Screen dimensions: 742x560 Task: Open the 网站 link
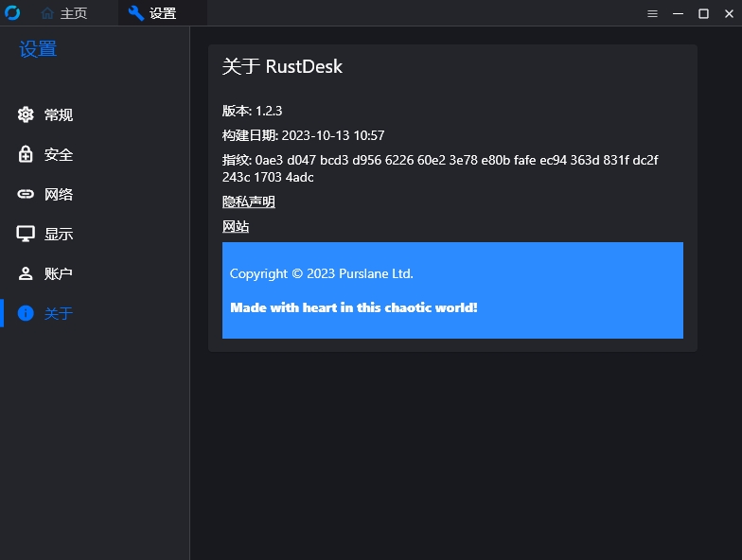[x=236, y=227]
